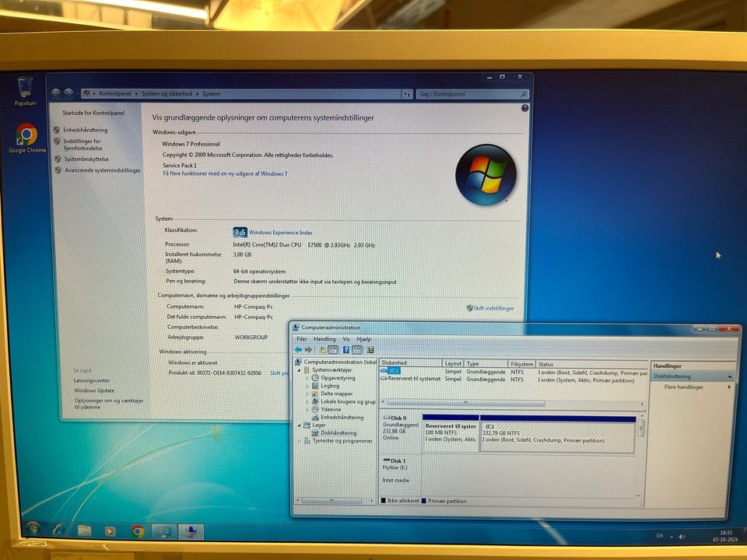Click the DA language indicator in the tray
The image size is (747, 560).
(659, 536)
